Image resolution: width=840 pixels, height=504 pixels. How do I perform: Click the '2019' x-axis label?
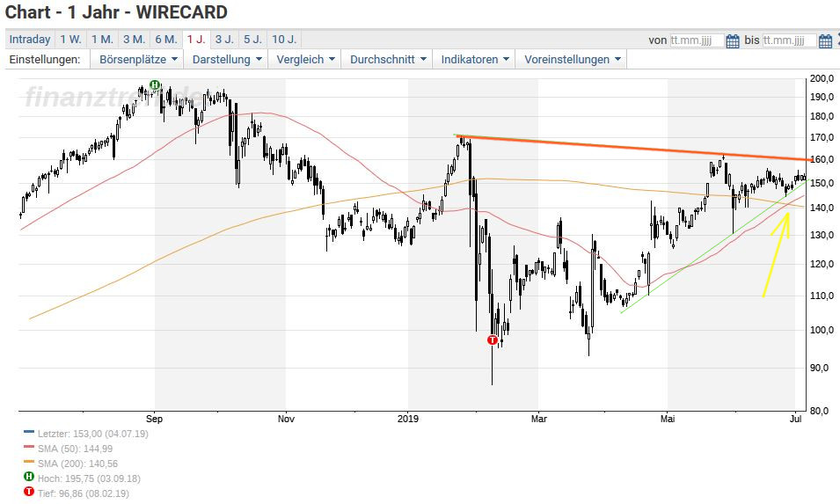point(408,419)
